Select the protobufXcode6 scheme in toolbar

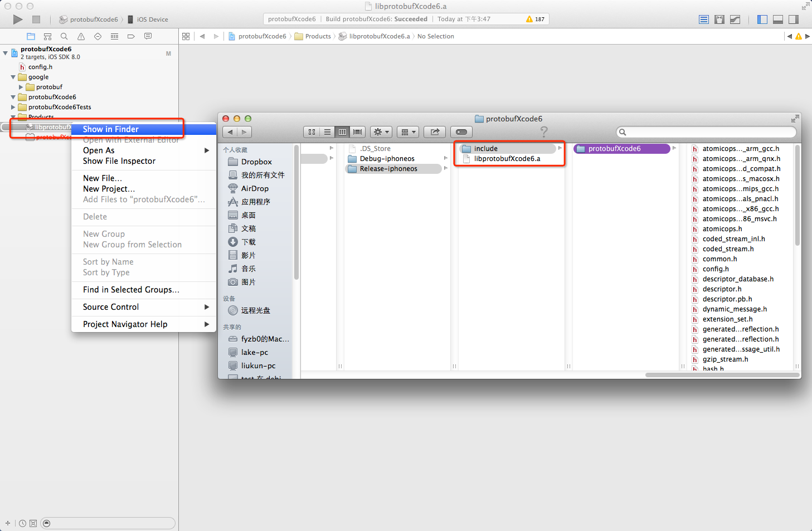coord(88,20)
